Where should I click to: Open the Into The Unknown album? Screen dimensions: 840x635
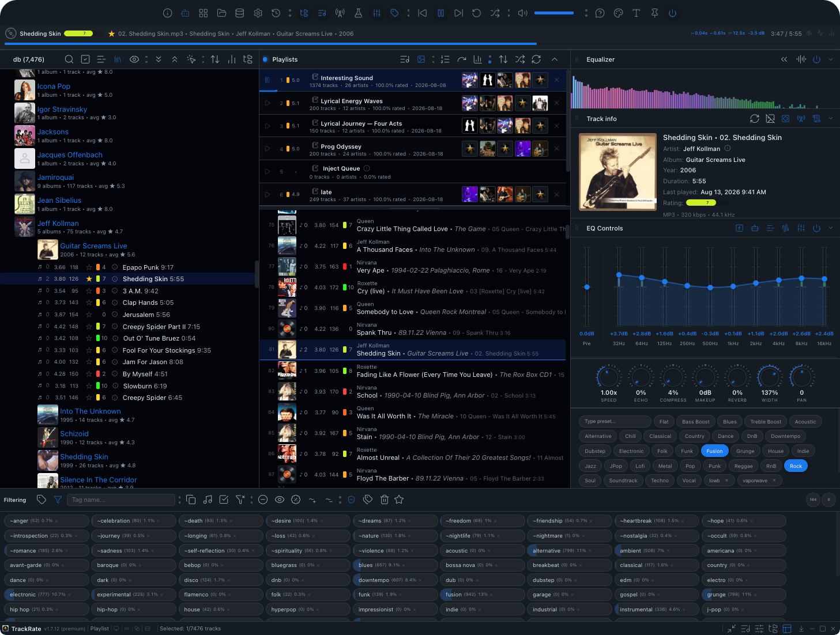(91, 411)
